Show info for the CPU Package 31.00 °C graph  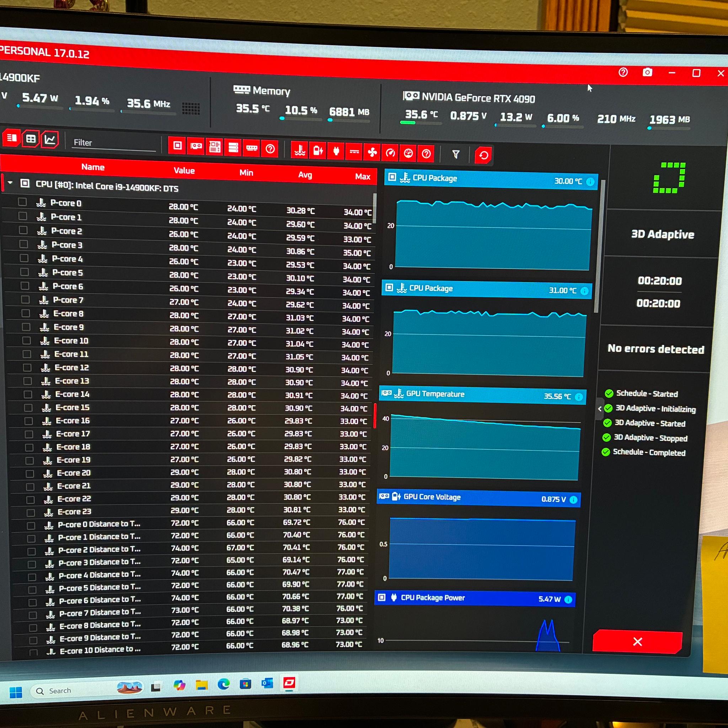coord(584,291)
